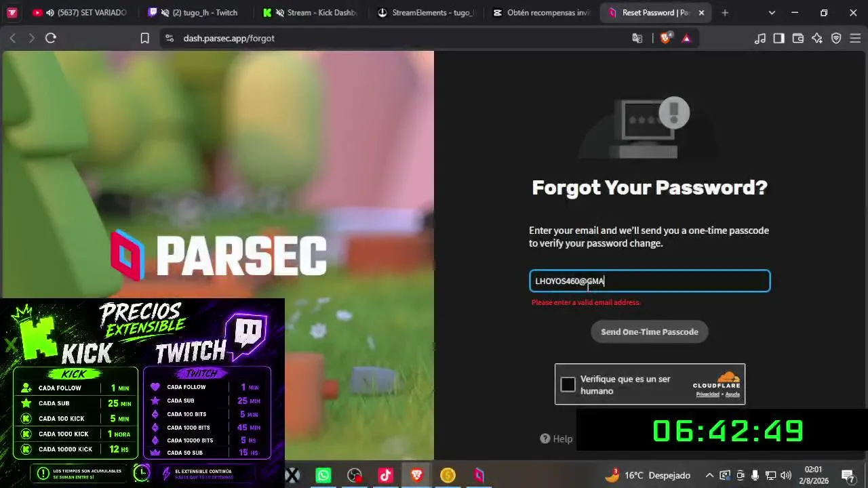Viewport: 868px width, 488px height.
Task: Open Cloudflare Privacidad link
Action: pos(707,394)
